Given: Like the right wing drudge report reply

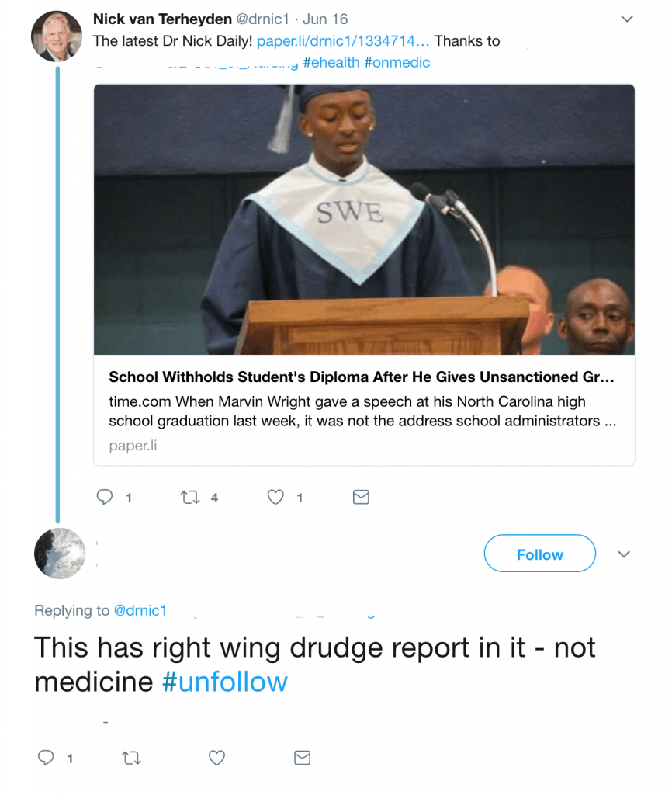Looking at the screenshot, I should click(217, 758).
